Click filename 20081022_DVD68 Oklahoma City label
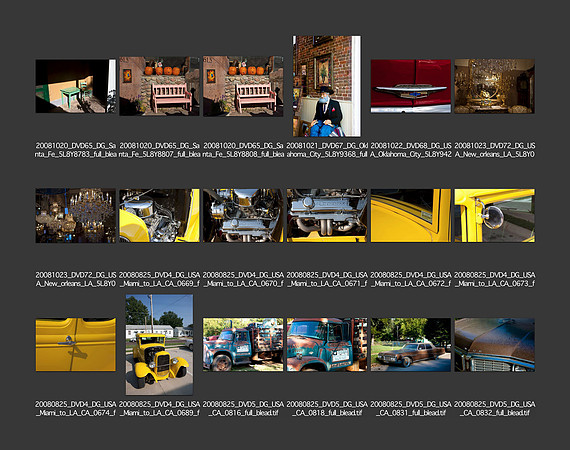 pos(411,150)
